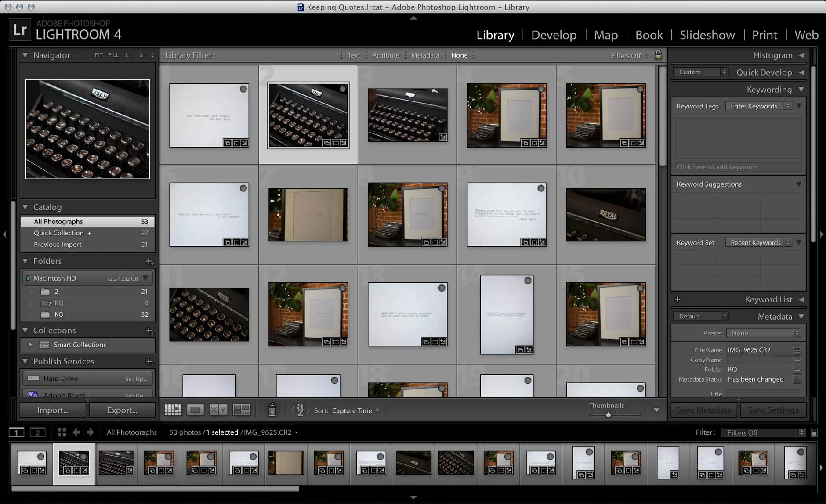The image size is (826, 504).
Task: Open the Metadata Preset None dropdown
Action: (764, 333)
